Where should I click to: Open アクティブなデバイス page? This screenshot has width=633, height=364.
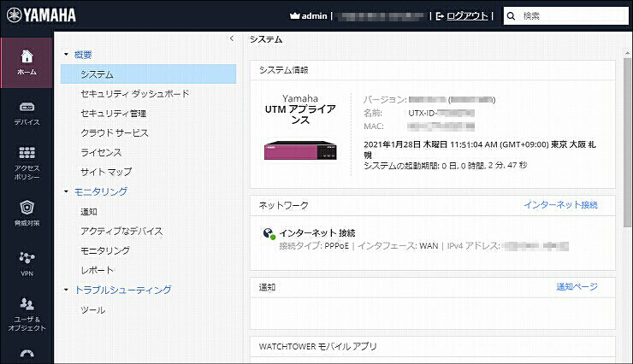pyautogui.click(x=121, y=231)
